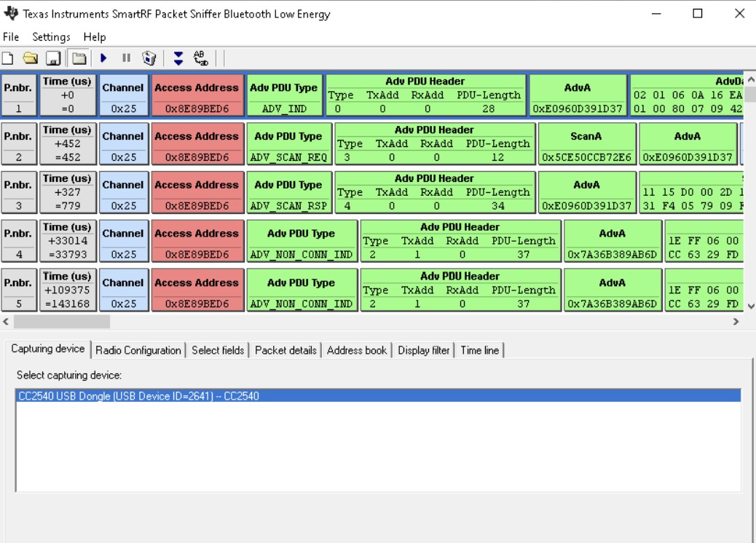Open the Select fields tab
Viewport: 756px width, 543px height.
(x=218, y=350)
